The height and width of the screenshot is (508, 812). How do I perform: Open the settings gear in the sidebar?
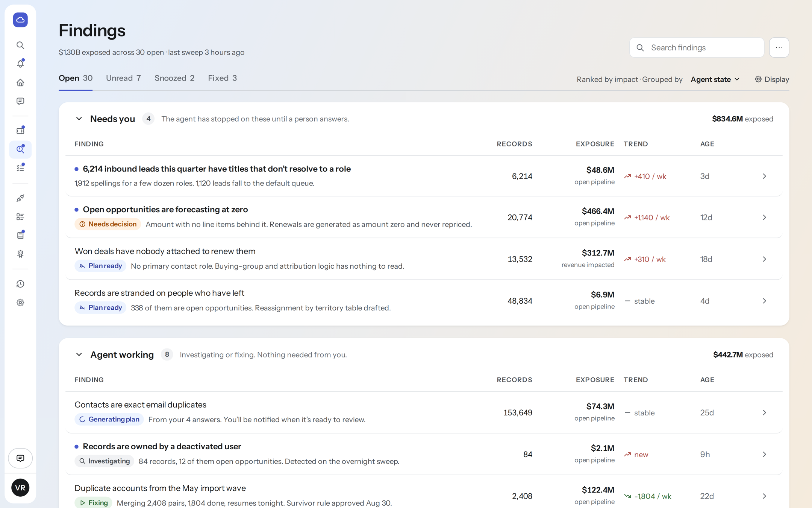[20, 303]
